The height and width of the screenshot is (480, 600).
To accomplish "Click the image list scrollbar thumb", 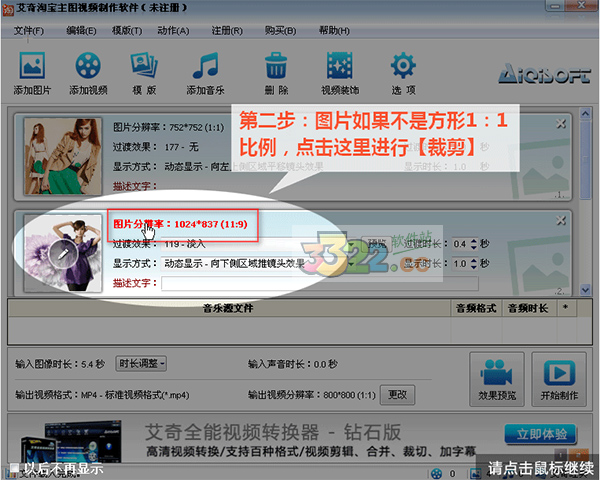I will (x=585, y=161).
